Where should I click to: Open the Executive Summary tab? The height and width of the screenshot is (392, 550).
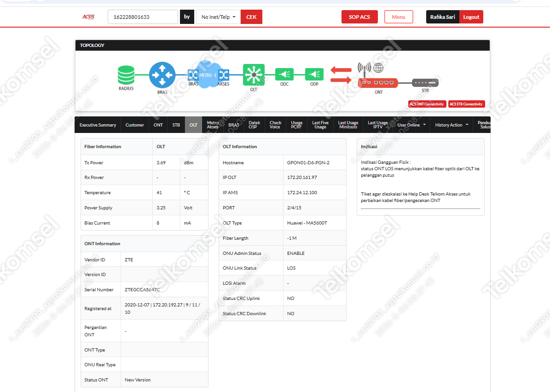[98, 125]
